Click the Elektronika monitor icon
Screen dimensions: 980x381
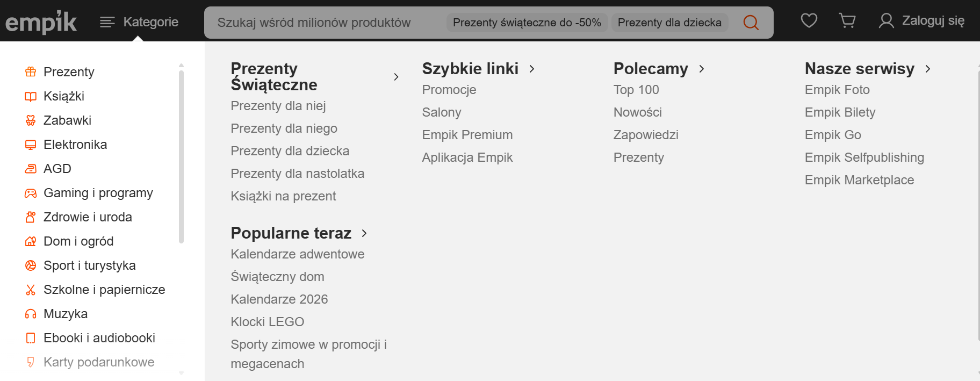tap(31, 144)
